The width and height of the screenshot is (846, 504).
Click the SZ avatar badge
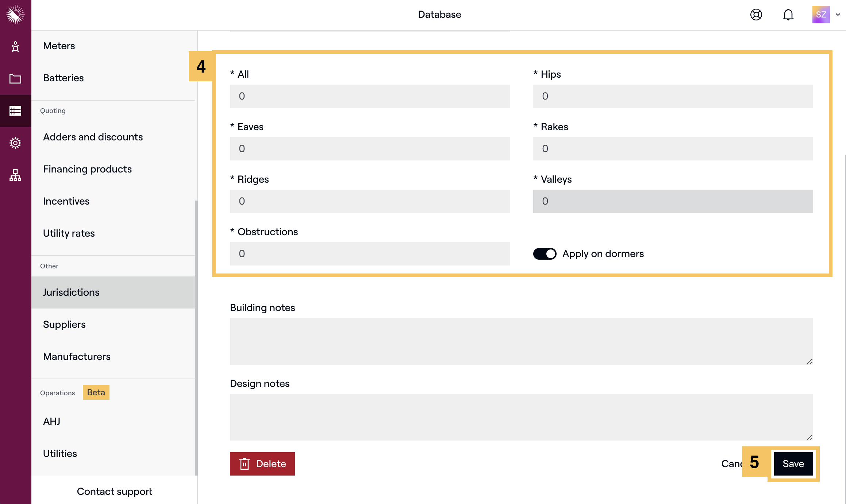[821, 15]
